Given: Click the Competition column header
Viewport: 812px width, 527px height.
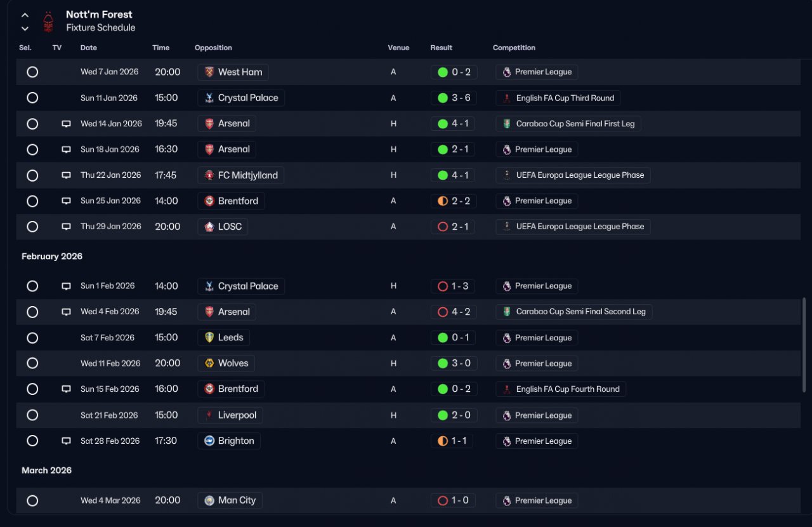Looking at the screenshot, I should click(514, 48).
